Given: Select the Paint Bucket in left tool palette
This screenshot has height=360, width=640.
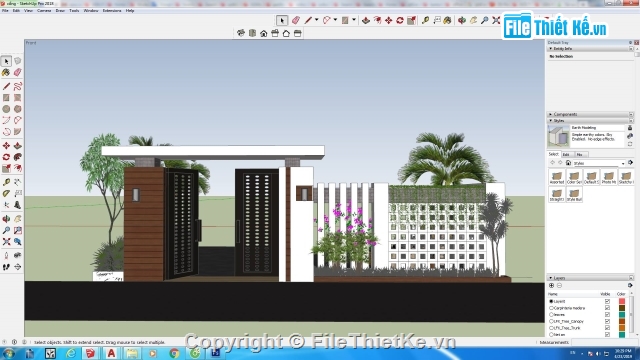Looking at the screenshot, I should (x=6, y=73).
